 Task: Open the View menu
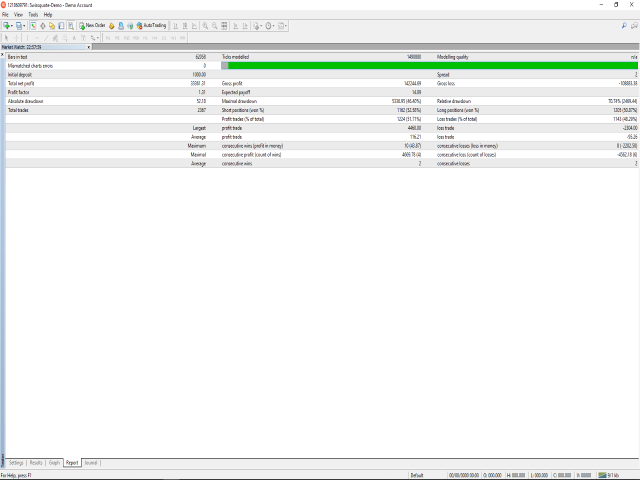click(x=18, y=15)
